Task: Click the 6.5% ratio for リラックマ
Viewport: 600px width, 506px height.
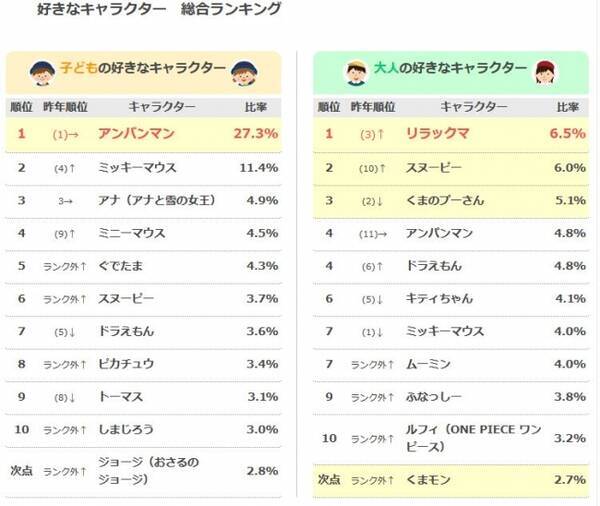Action: (567, 133)
